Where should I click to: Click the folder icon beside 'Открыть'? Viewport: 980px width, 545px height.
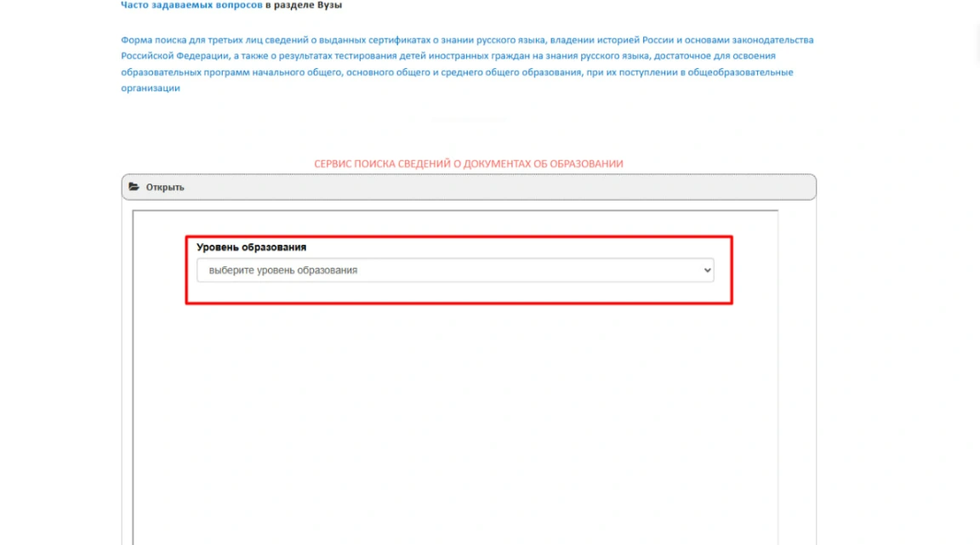tap(134, 187)
